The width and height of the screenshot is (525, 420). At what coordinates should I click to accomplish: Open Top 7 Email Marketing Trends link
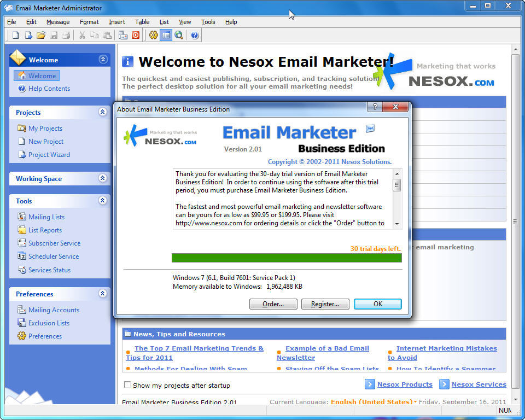click(x=195, y=353)
